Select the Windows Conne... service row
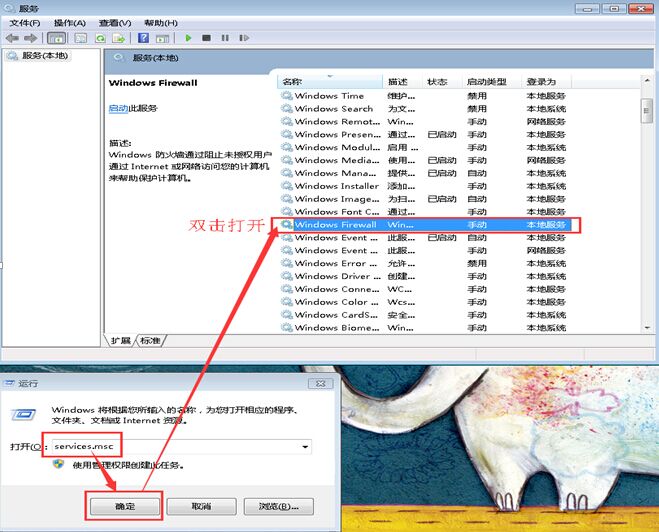Image resolution: width=659 pixels, height=532 pixels. click(x=424, y=289)
